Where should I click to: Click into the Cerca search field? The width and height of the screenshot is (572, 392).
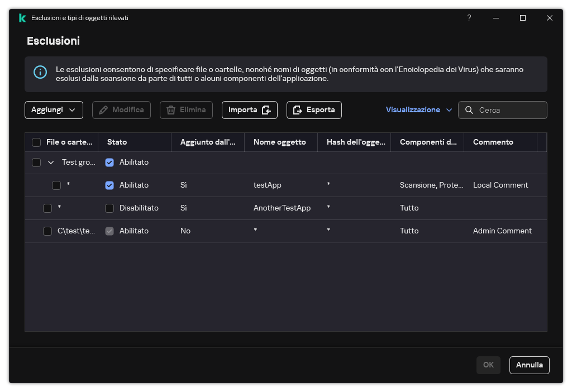(x=509, y=110)
